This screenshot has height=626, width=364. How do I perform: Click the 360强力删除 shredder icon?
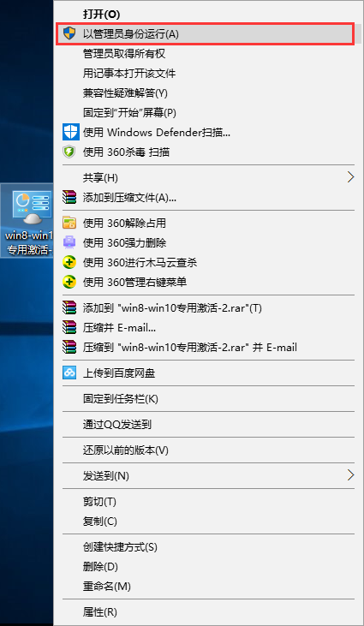(69, 242)
